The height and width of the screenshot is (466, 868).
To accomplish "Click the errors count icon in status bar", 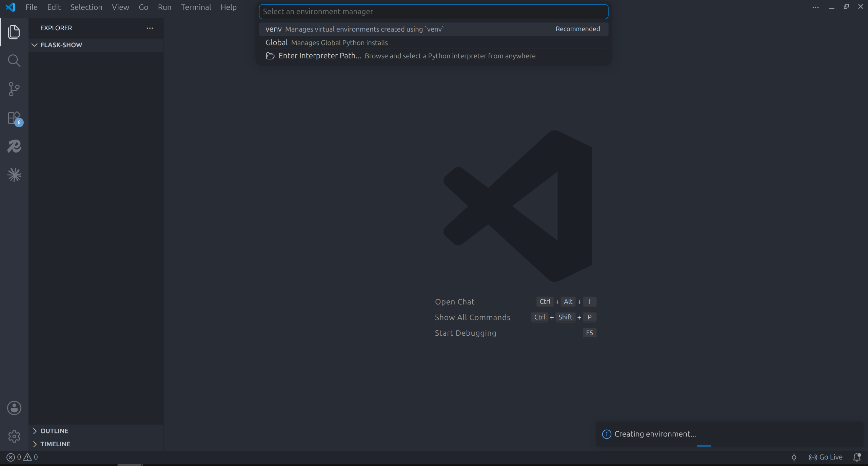I will [x=11, y=457].
